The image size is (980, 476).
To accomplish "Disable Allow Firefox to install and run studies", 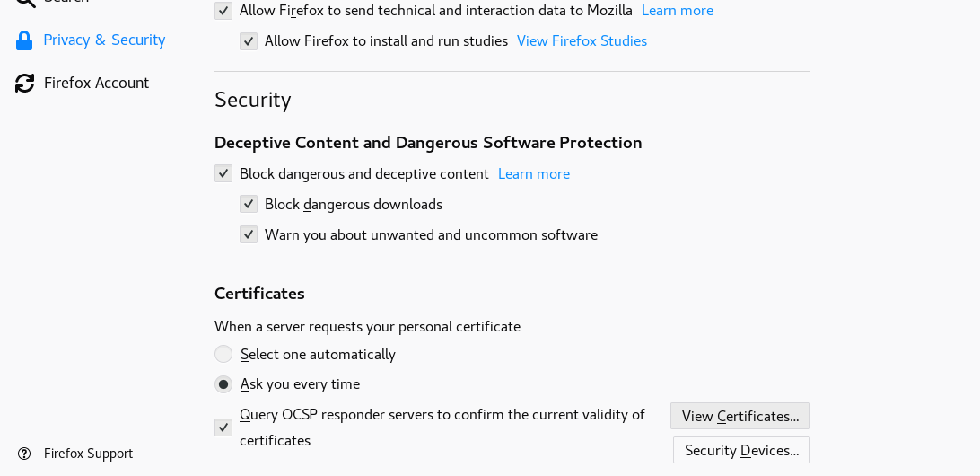I will pyautogui.click(x=248, y=41).
